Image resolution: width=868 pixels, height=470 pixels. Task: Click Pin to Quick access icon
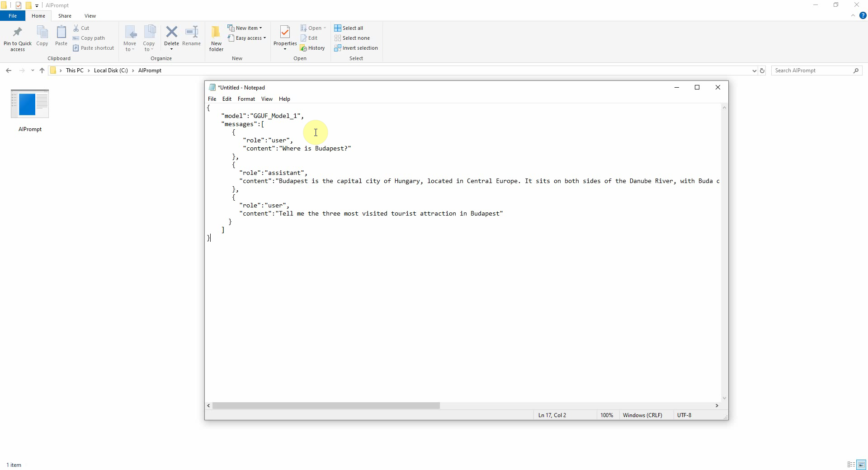point(18,33)
